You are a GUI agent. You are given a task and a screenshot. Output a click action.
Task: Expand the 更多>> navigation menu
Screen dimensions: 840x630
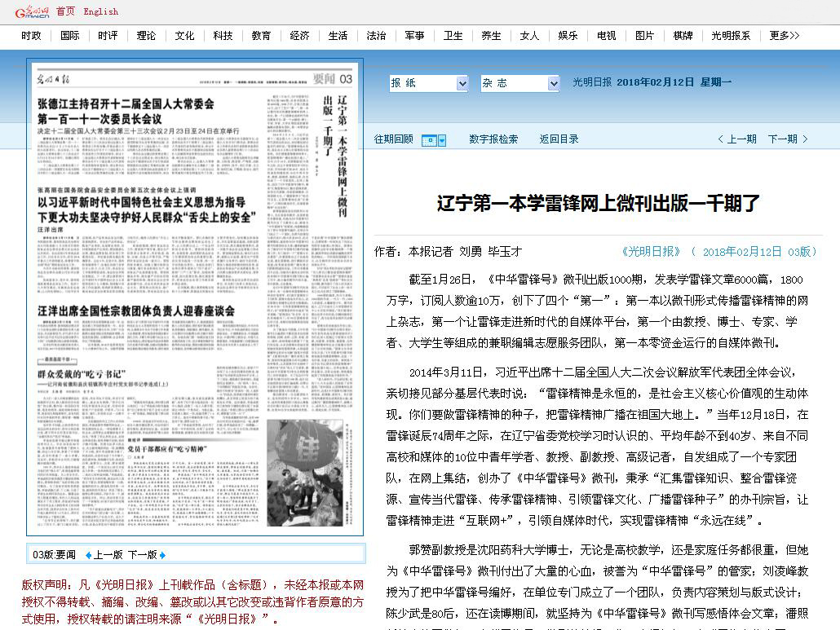(x=785, y=35)
